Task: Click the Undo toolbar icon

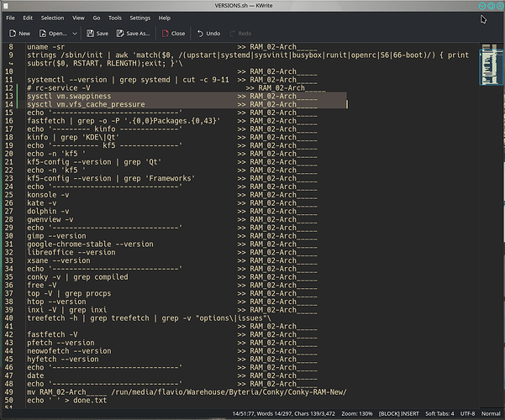Action: 208,34
